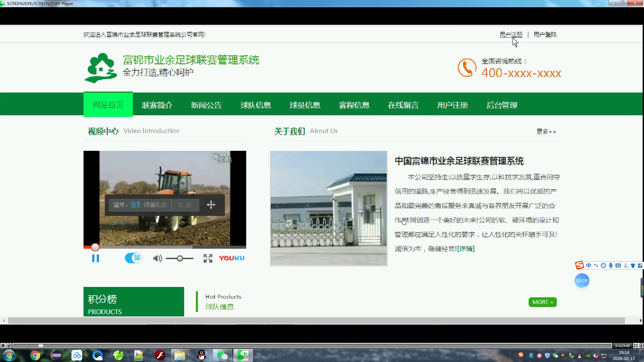This screenshot has height=362, width=644.
Task: Click the SCREEN2SWF info icon
Action: 641,346
